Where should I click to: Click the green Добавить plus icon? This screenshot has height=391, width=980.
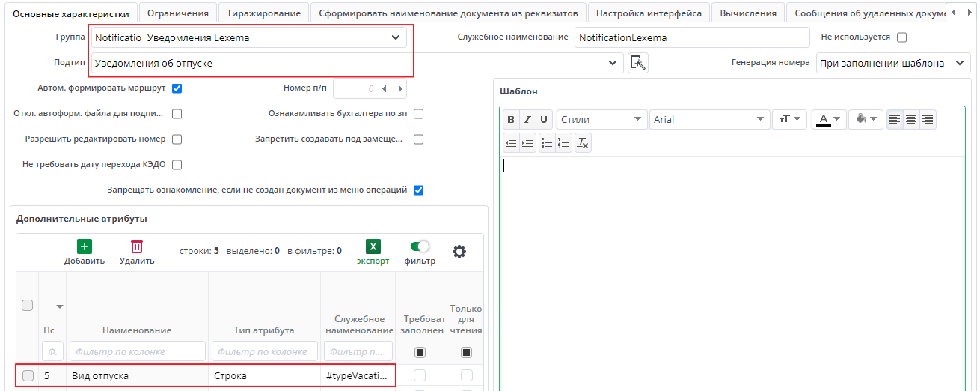85,246
